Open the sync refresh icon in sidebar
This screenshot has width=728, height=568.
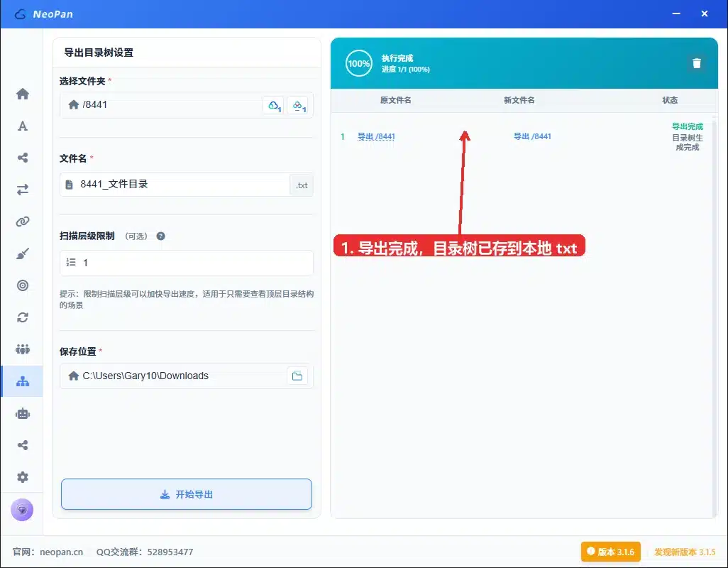pyautogui.click(x=22, y=317)
